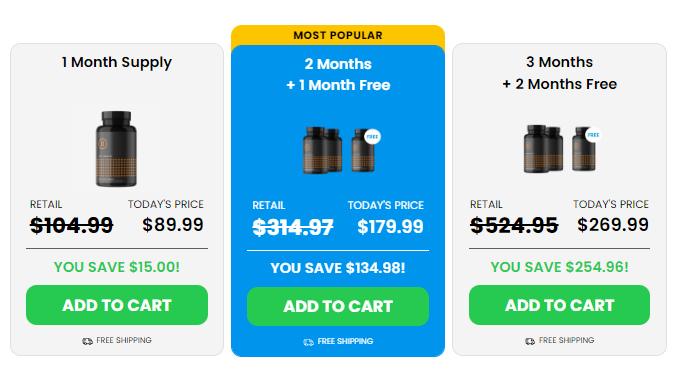Add the 2 Months + 1 Free bundle to cart
Viewport: 679px width, 370px height.
coord(338,306)
